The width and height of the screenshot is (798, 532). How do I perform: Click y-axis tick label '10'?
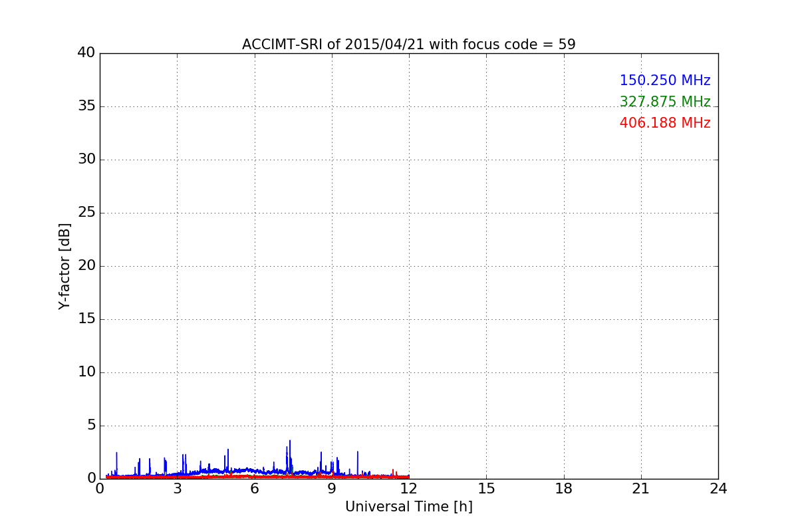coord(86,372)
